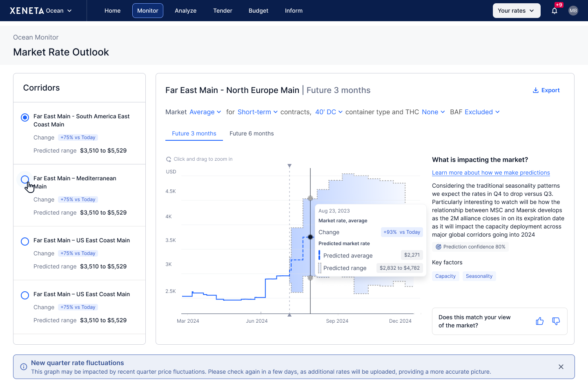Dismiss the quarter rate fluctuations banner
The height and width of the screenshot is (390, 588).
[561, 367]
